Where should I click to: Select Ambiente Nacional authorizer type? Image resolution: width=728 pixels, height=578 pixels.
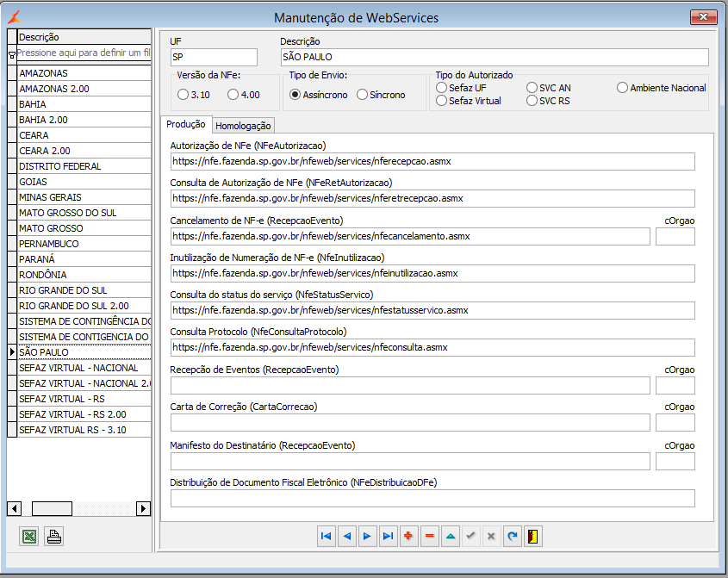pyautogui.click(x=623, y=88)
